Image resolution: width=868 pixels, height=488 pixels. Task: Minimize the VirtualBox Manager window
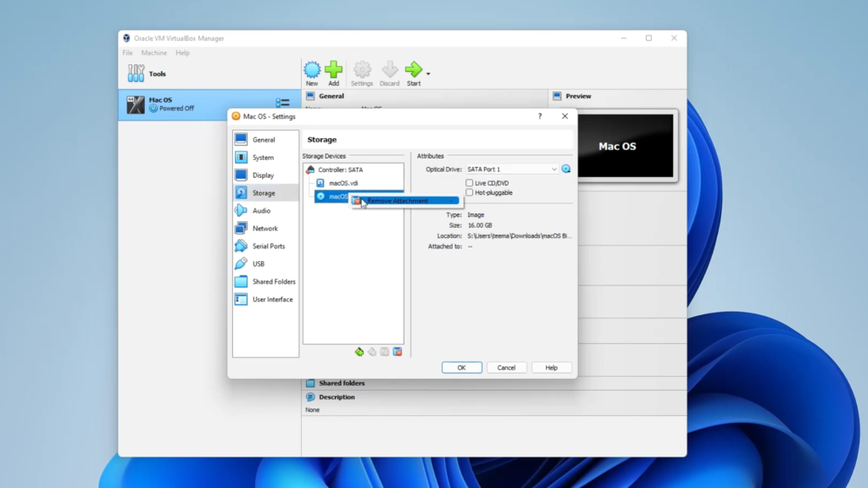623,38
